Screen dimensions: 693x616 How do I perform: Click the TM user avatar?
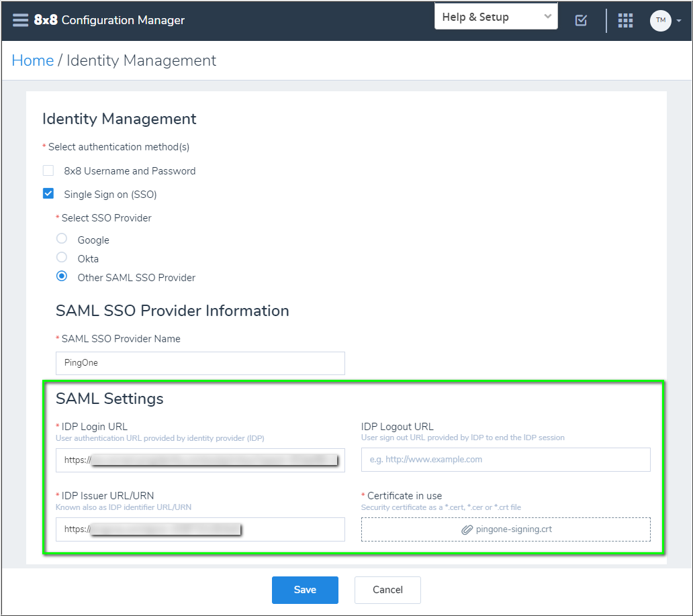660,20
